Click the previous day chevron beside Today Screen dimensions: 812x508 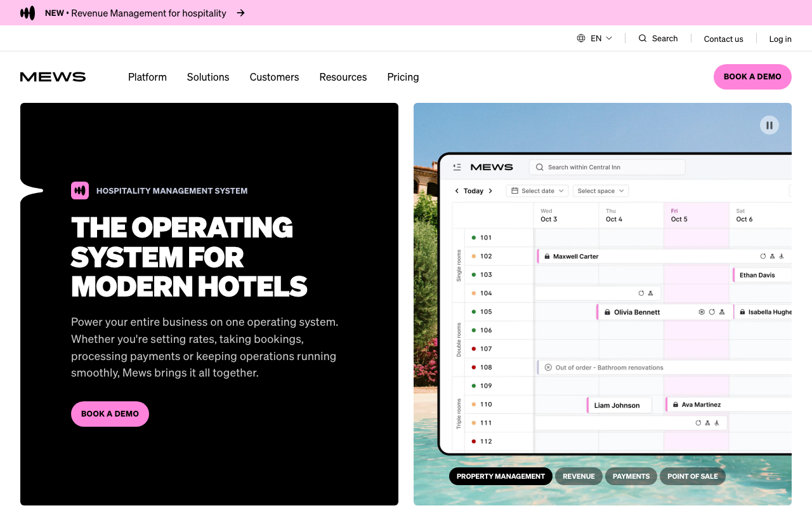click(457, 190)
